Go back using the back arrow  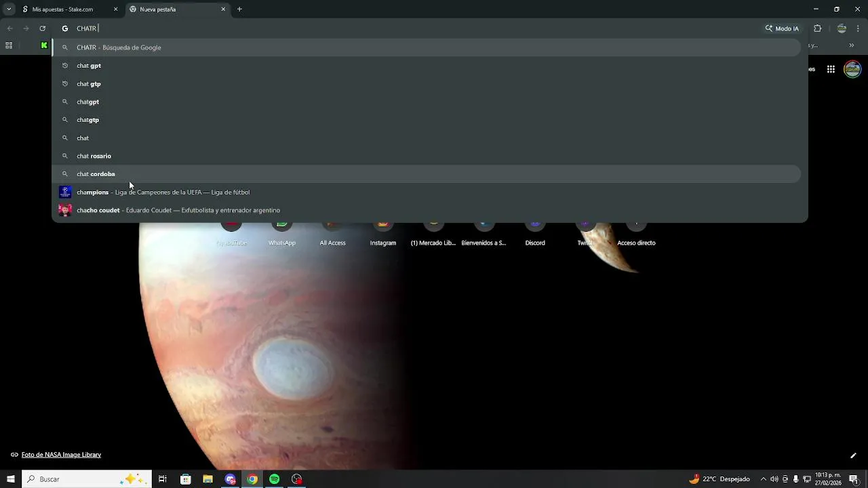point(9,28)
